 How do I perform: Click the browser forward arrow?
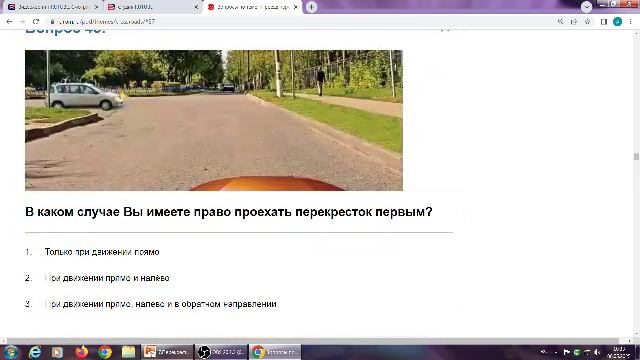22,22
